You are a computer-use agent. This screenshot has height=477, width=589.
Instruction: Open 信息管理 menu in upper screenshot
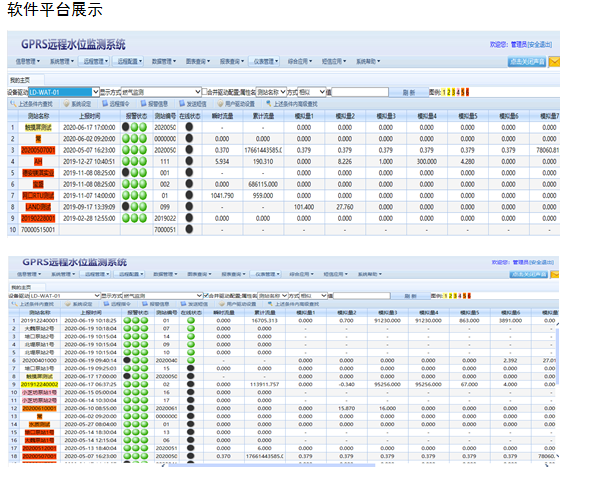click(x=27, y=61)
